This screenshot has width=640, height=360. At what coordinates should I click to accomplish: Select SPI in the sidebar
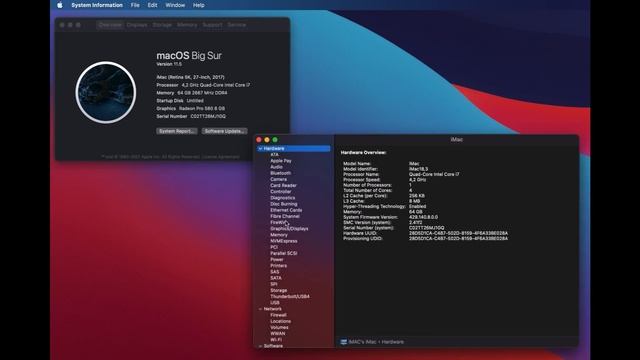pyautogui.click(x=274, y=284)
